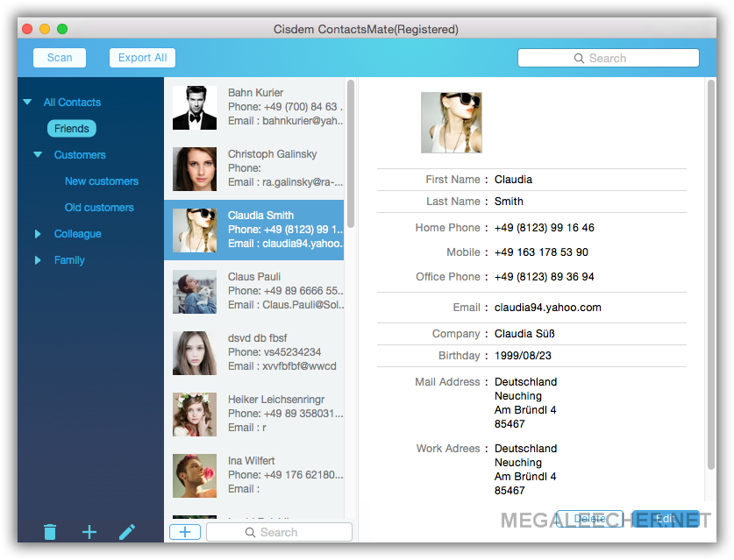Collapse the All Contacts group
The width and height of the screenshot is (734, 560).
tap(27, 102)
